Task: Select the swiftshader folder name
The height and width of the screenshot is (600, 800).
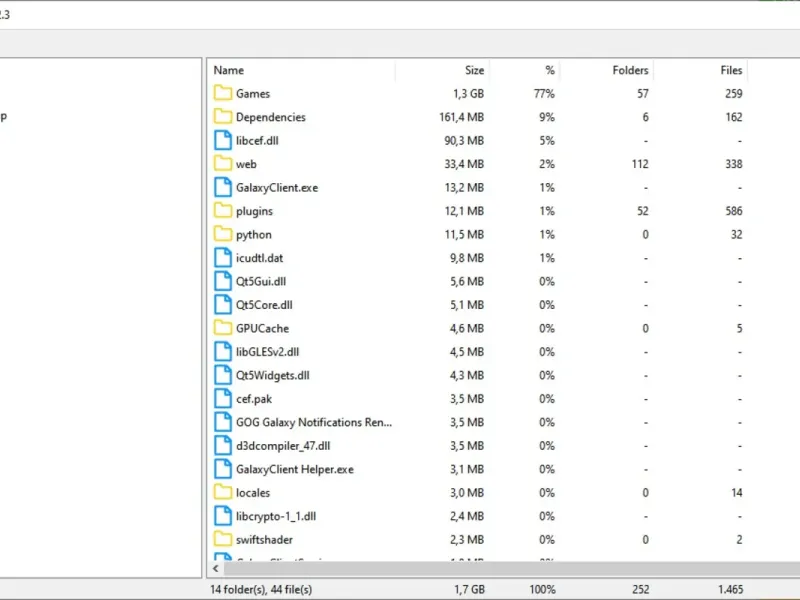Action: (264, 540)
